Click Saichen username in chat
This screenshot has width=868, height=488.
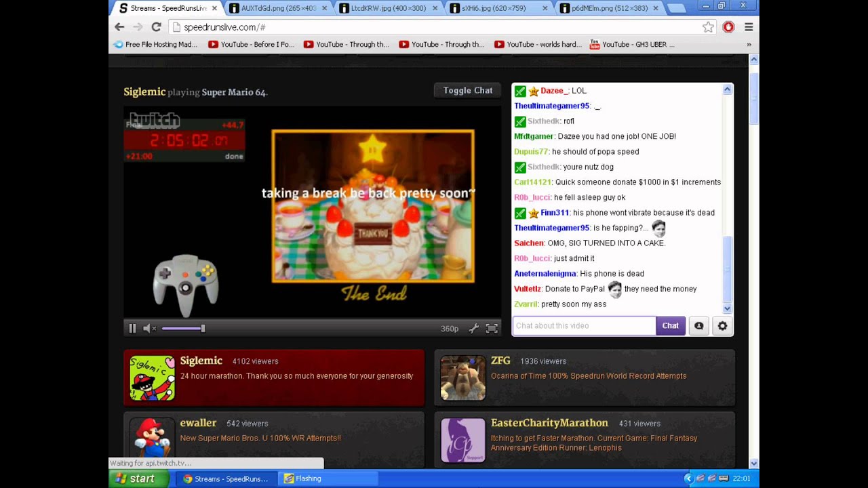[x=529, y=243]
